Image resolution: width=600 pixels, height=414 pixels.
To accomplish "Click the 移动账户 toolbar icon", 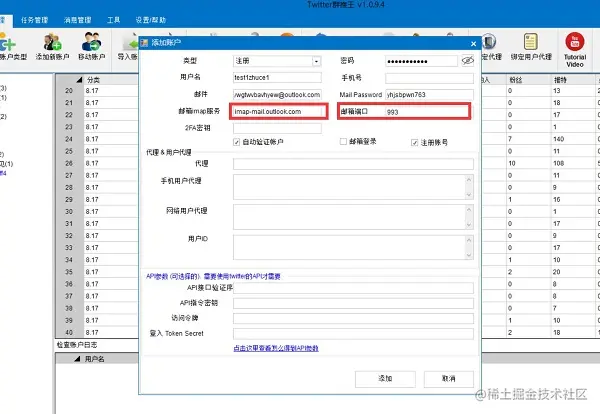I will tap(91, 47).
